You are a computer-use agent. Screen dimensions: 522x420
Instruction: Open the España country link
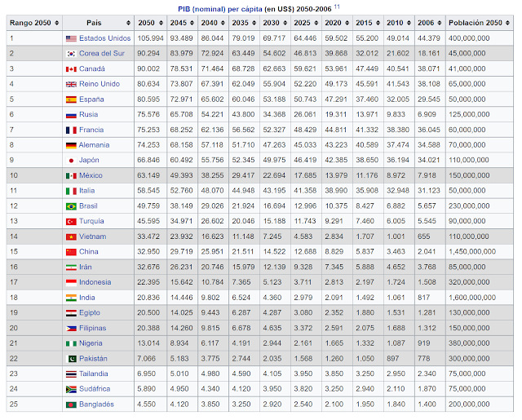91,99
